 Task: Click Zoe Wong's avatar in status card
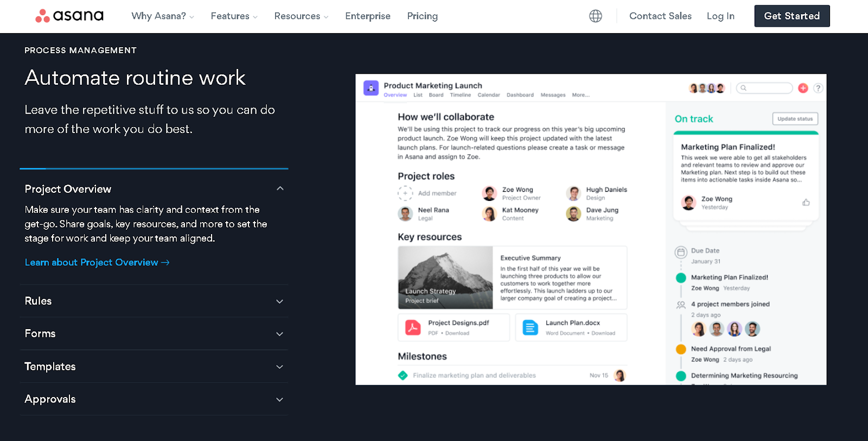[689, 203]
